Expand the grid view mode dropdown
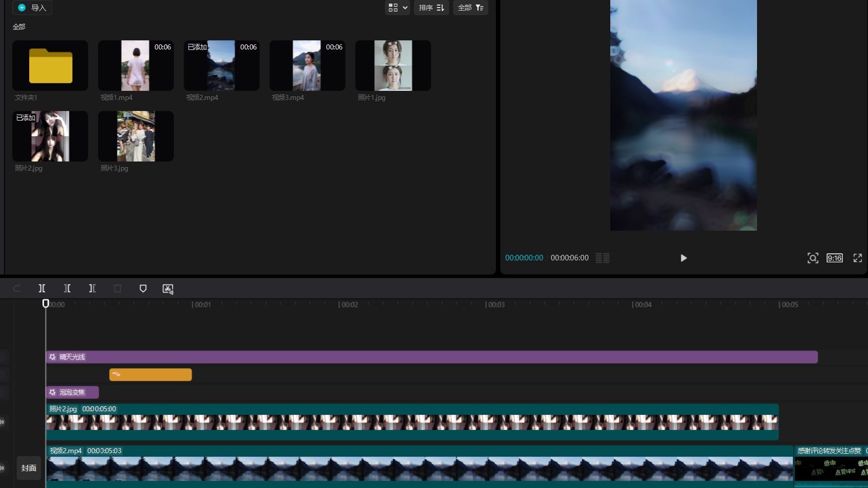Viewport: 868px width, 488px height. pos(397,8)
